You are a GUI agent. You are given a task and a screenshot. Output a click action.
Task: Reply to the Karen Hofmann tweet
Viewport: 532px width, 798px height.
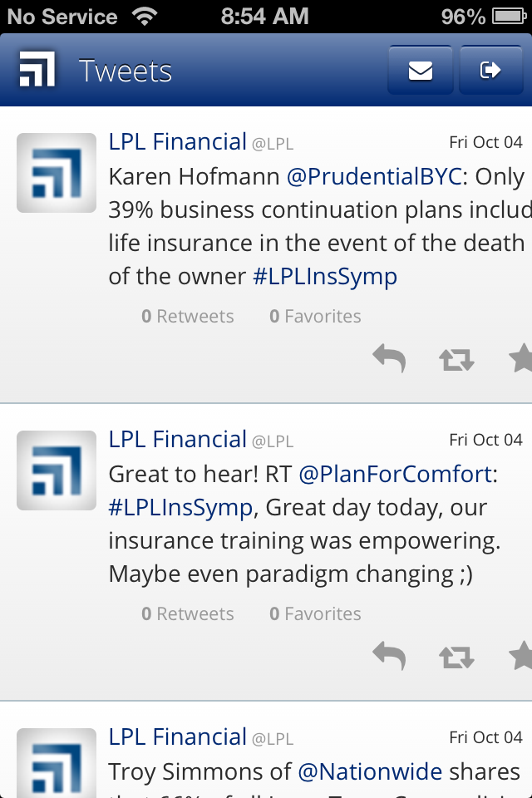pyautogui.click(x=389, y=359)
